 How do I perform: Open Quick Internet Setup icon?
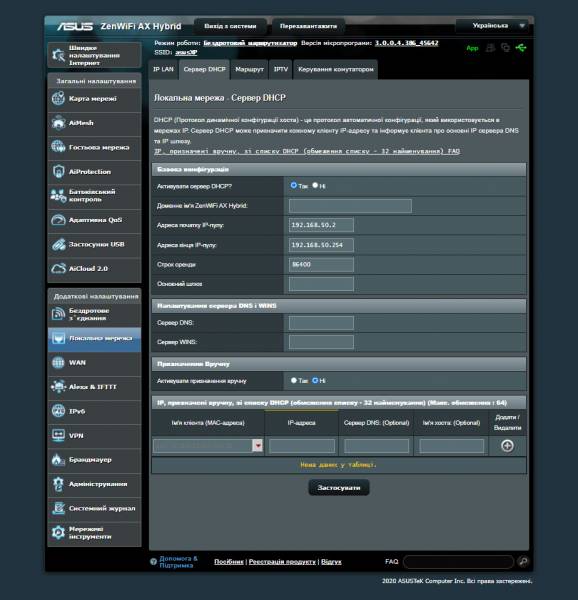coord(59,55)
